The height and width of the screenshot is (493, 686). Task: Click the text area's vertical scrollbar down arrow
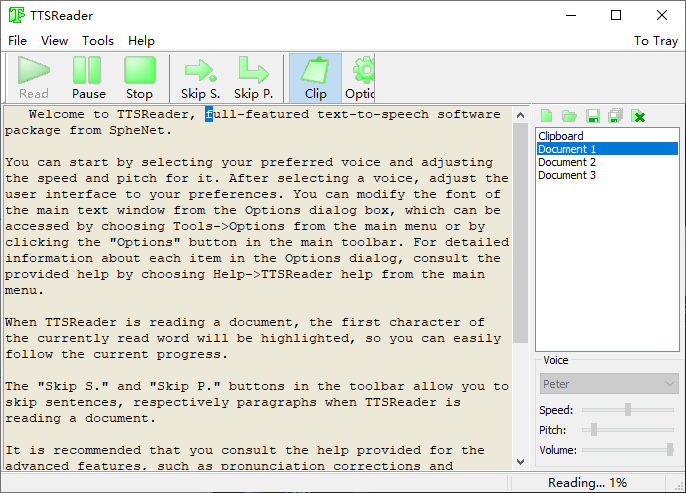[520, 460]
